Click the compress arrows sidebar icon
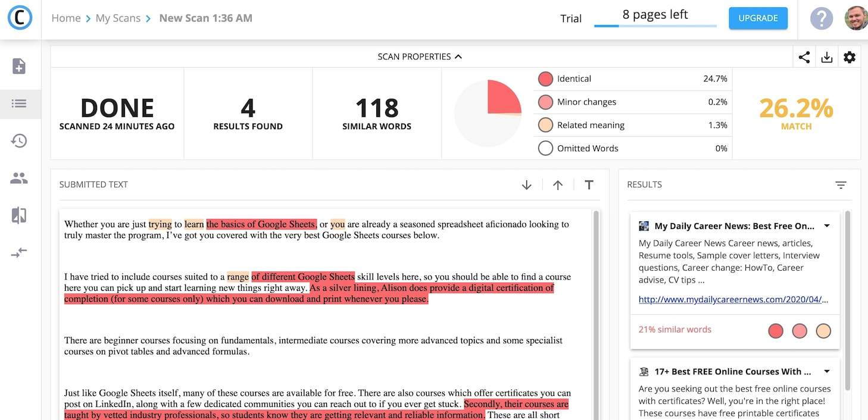Screen dimensions: 868x420 click(x=19, y=253)
